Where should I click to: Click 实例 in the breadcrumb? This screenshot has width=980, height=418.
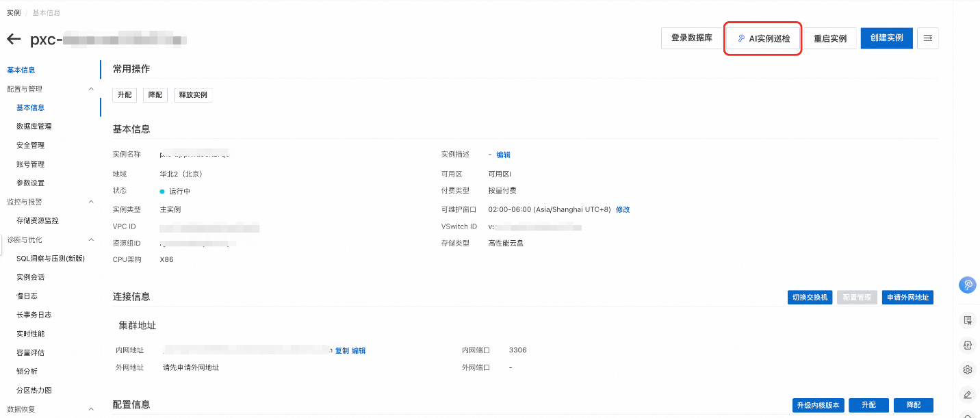click(x=13, y=13)
